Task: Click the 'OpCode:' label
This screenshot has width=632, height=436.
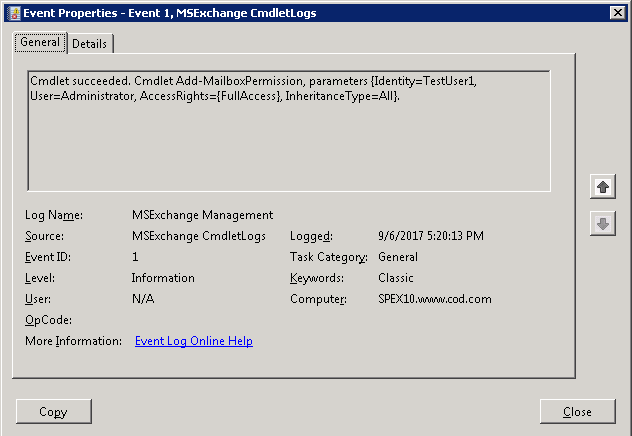Action: (x=48, y=320)
